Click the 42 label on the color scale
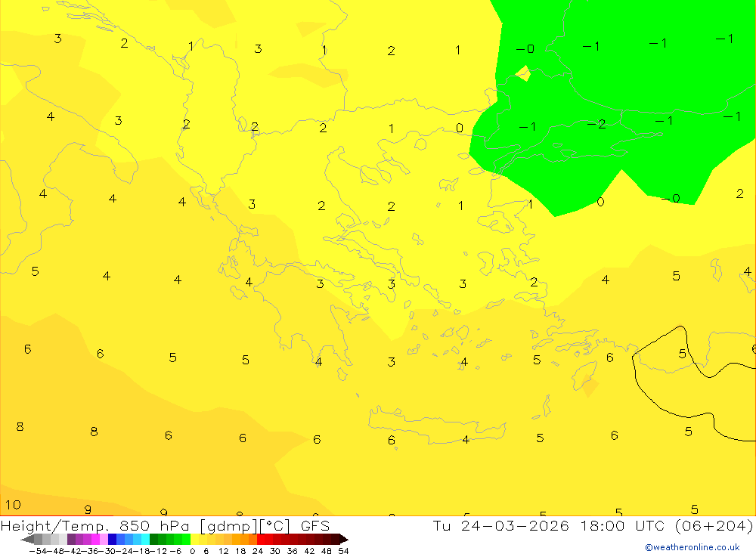 pos(309,551)
